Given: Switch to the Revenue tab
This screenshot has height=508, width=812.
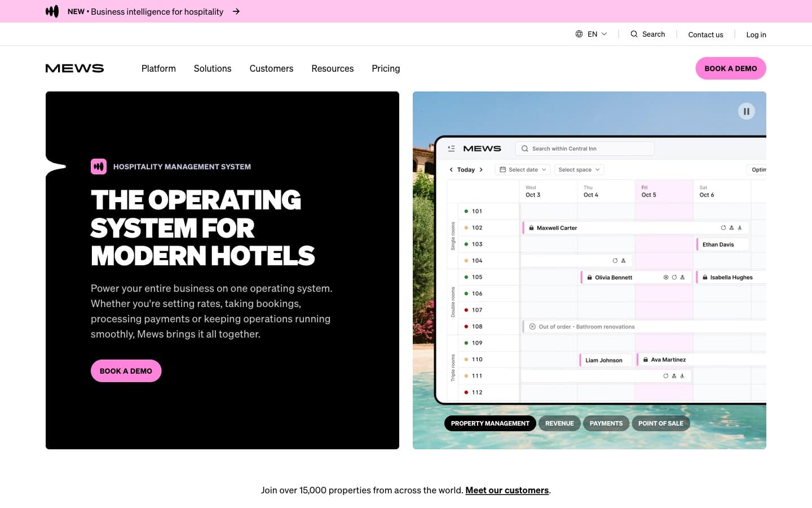Looking at the screenshot, I should pyautogui.click(x=559, y=423).
